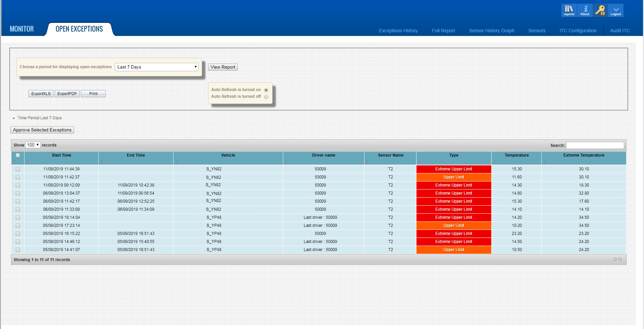This screenshot has width=644, height=329.
Task: Click the View Report button
Action: click(x=222, y=67)
